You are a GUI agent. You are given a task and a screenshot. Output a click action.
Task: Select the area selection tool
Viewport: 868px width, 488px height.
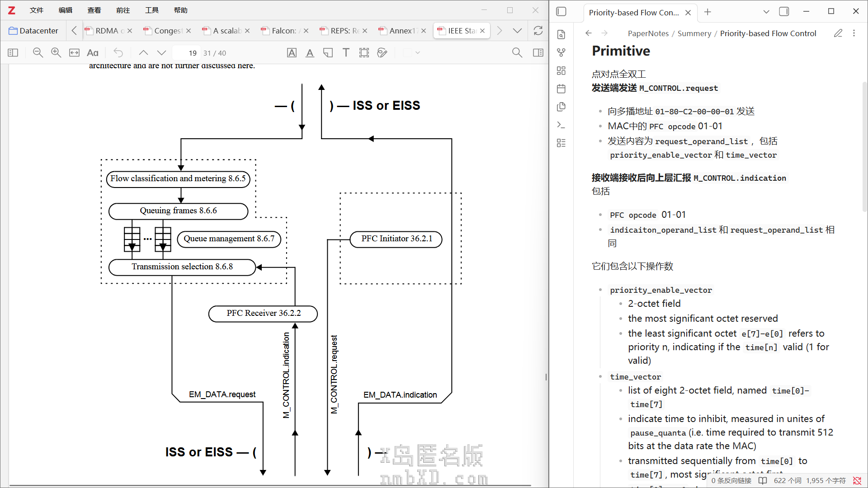(x=364, y=53)
